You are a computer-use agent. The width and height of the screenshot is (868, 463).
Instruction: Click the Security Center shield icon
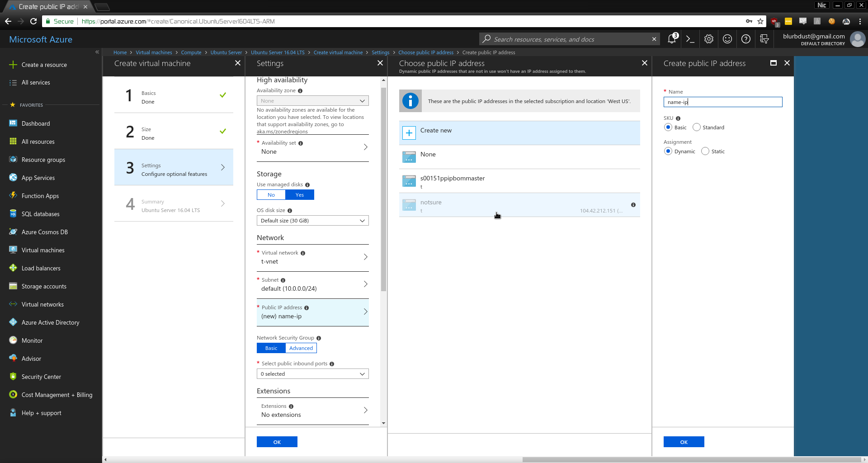click(13, 377)
